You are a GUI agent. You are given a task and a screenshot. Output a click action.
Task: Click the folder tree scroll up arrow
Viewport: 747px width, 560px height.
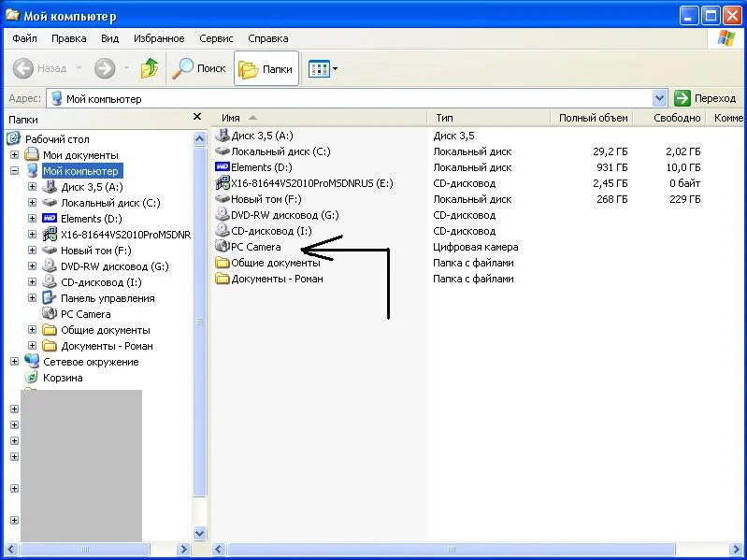point(200,138)
